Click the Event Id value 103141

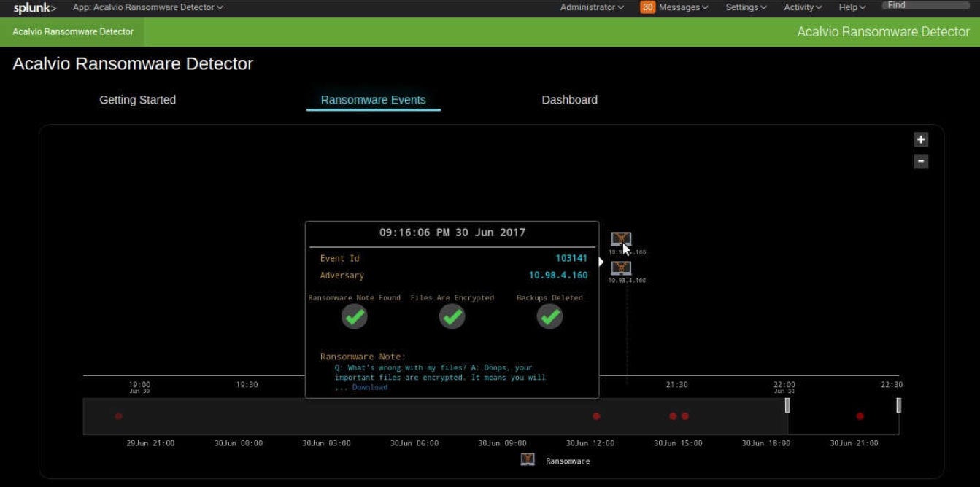[x=571, y=258]
